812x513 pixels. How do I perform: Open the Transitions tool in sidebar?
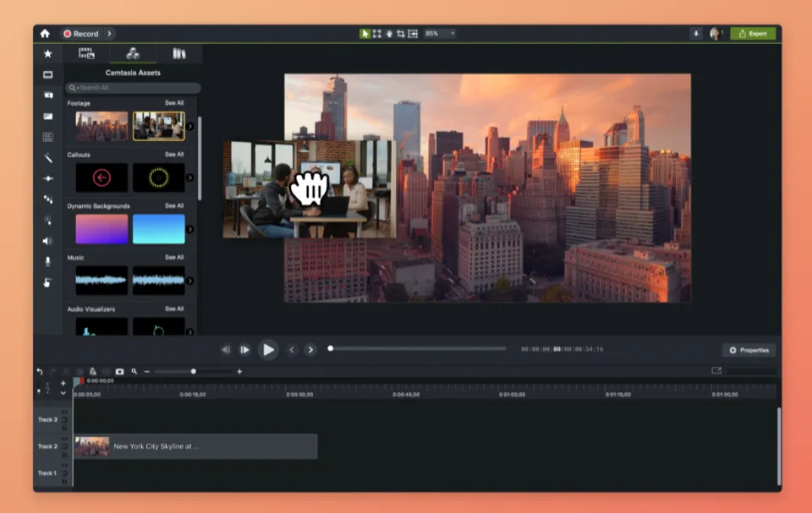pos(47,117)
